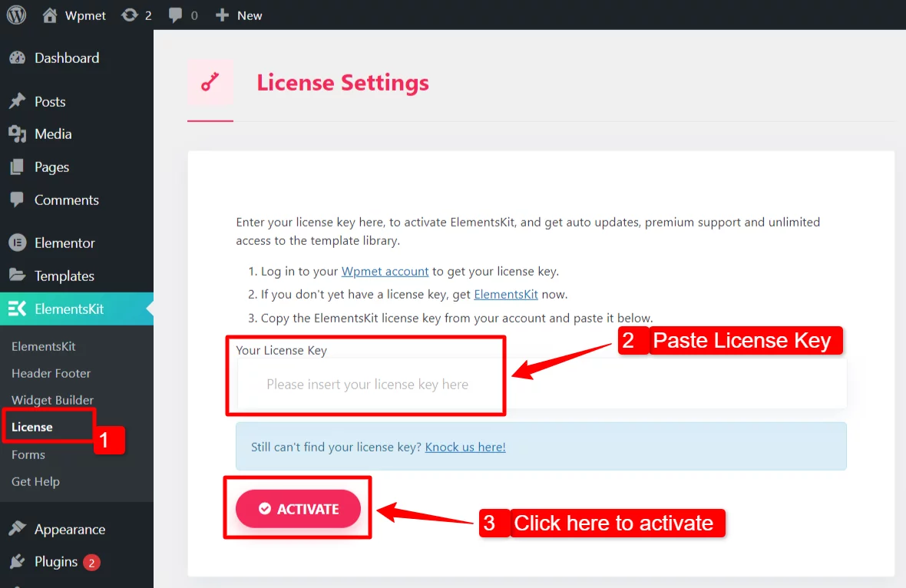This screenshot has width=906, height=588.
Task: Click the updates refresh icon
Action: tap(130, 15)
